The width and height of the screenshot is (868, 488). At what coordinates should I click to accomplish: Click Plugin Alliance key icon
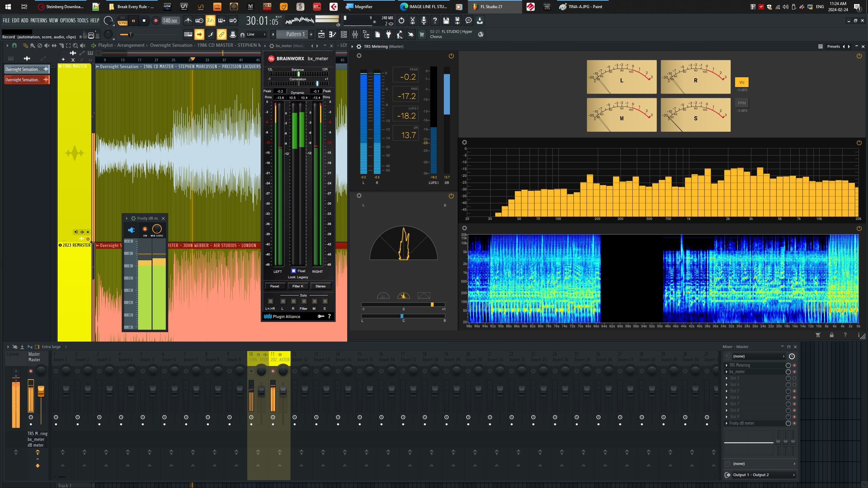(320, 316)
